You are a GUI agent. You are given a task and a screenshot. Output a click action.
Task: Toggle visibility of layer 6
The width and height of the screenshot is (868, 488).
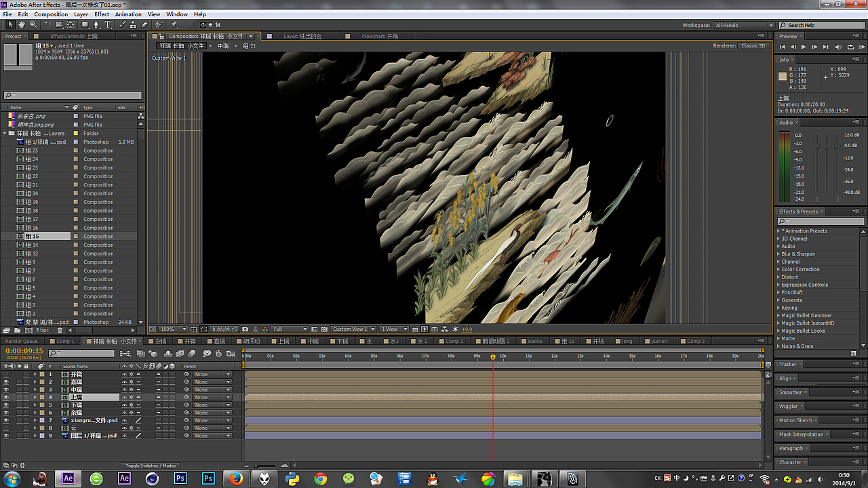tap(6, 413)
